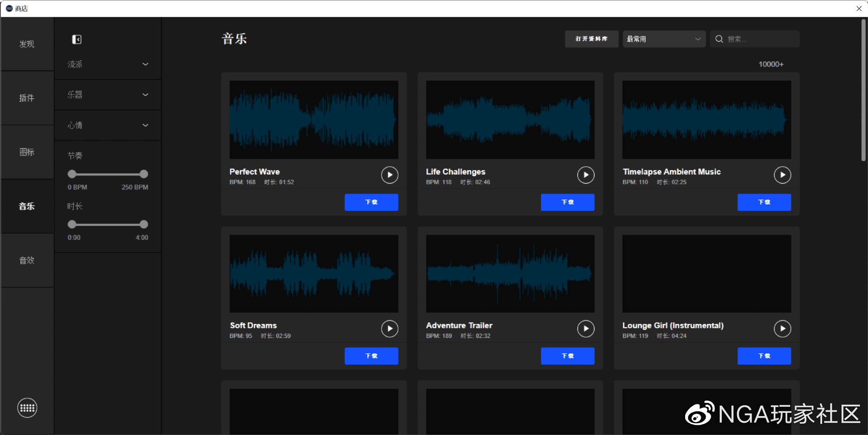This screenshot has width=868, height=435.
Task: Play the Soft Dreams track
Action: (x=389, y=329)
